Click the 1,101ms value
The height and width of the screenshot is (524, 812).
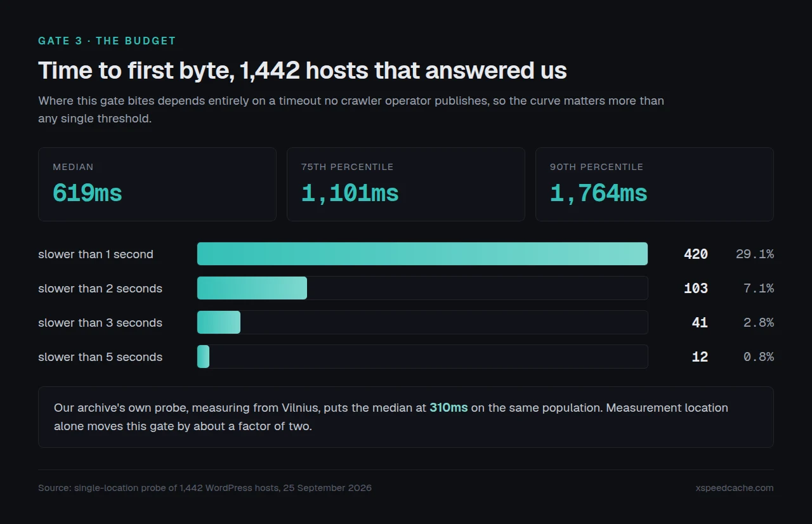(350, 193)
